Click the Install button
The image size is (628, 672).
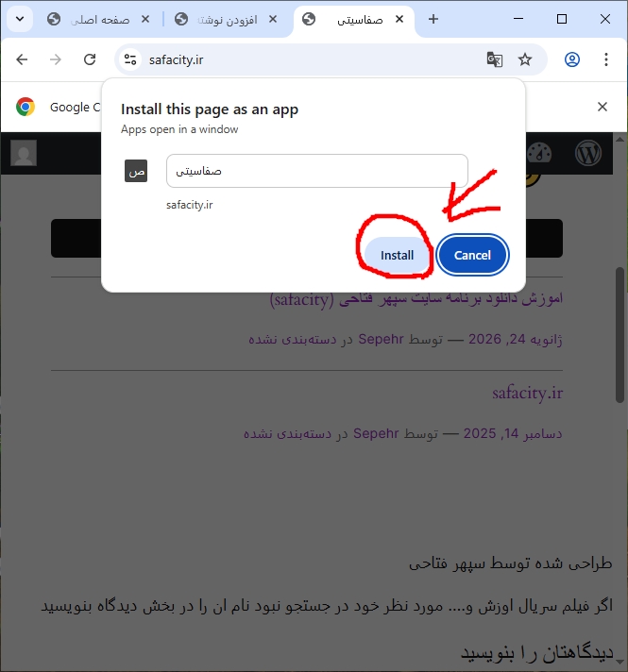tap(398, 256)
